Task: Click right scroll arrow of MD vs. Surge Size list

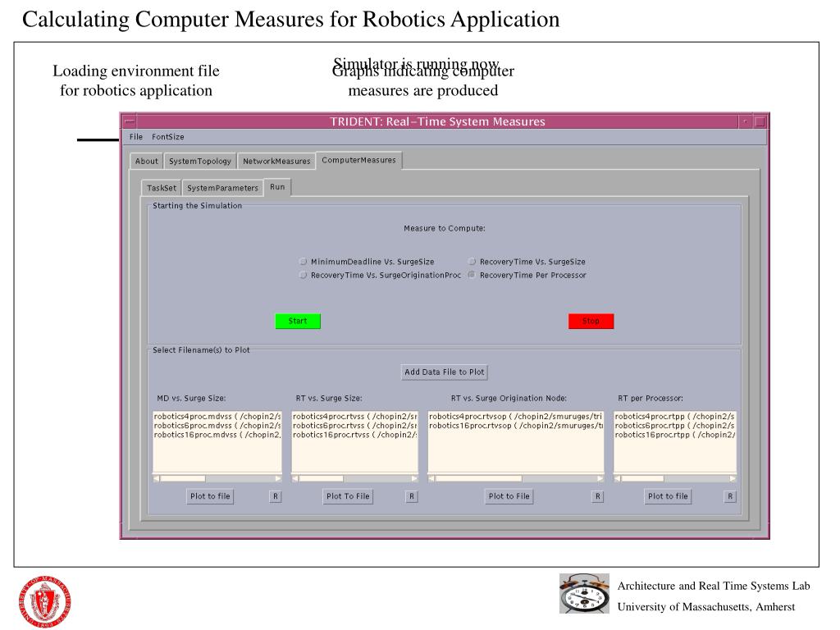Action: point(278,478)
